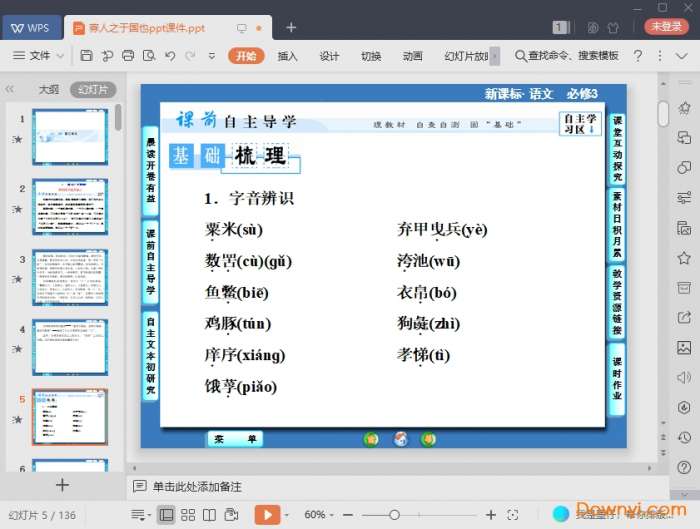The width and height of the screenshot is (700, 529).
Task: Click the WPS home tab
Action: (x=31, y=28)
